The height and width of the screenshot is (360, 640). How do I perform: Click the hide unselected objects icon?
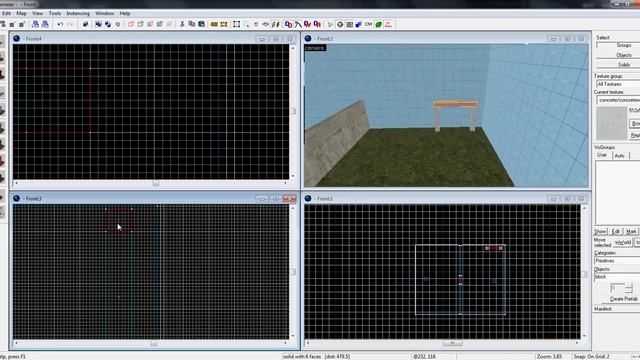pos(140,24)
